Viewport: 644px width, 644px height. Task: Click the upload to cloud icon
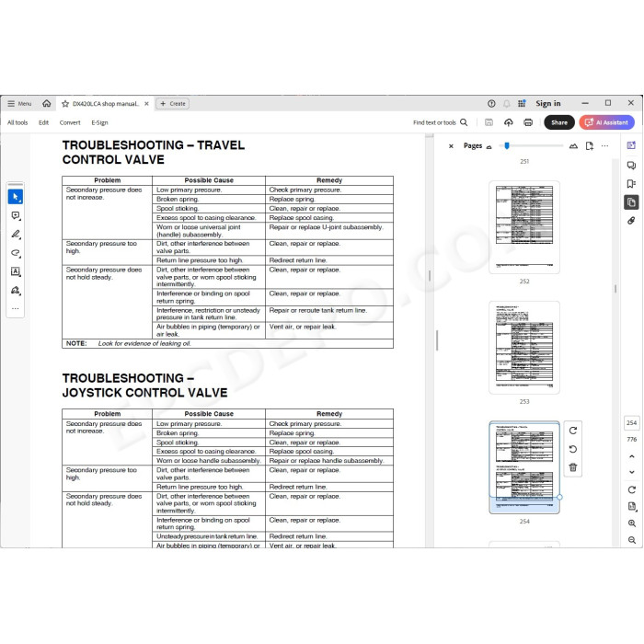click(509, 122)
